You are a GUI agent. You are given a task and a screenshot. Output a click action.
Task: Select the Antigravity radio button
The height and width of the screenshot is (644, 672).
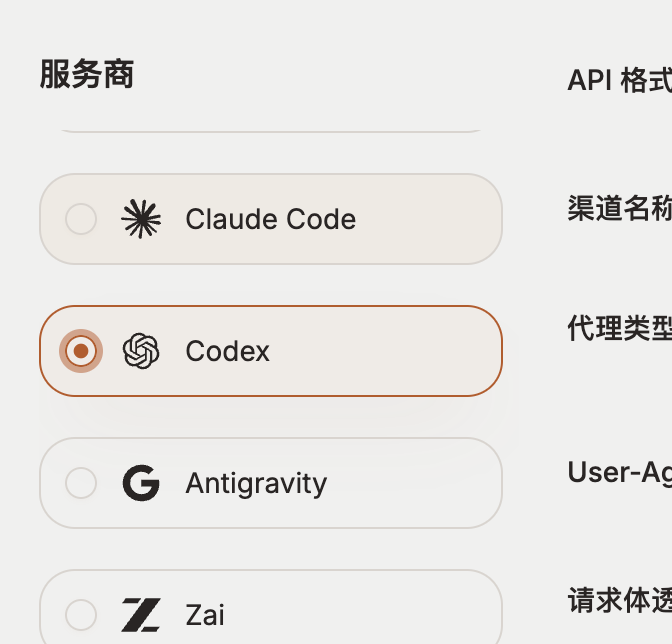[81, 483]
